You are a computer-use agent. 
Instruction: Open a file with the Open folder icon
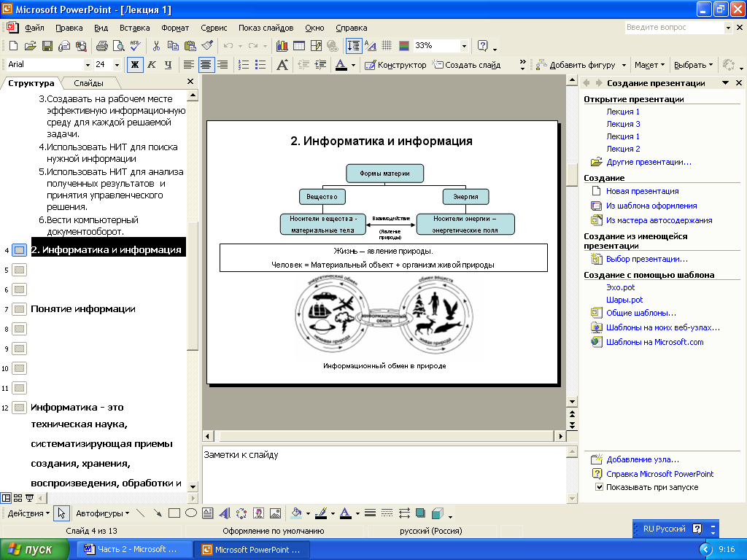(30, 46)
